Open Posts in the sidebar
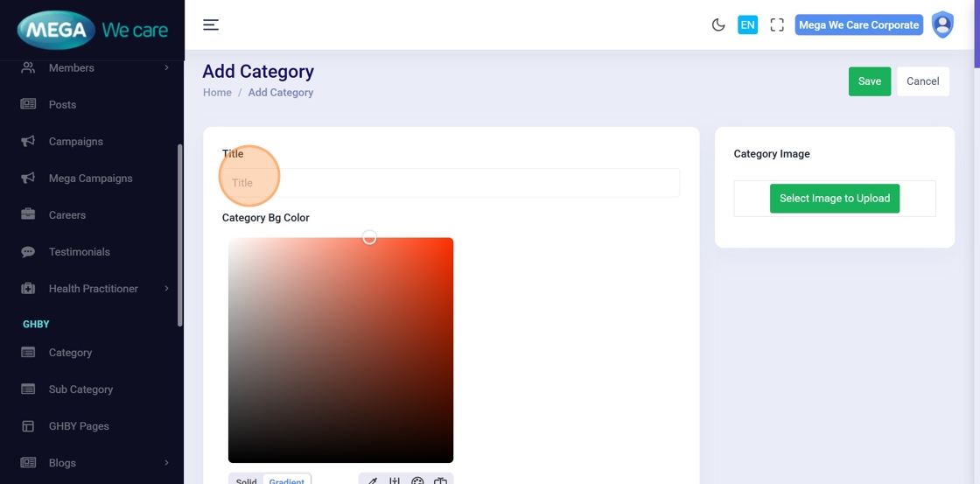This screenshot has height=484, width=980. pos(62,105)
